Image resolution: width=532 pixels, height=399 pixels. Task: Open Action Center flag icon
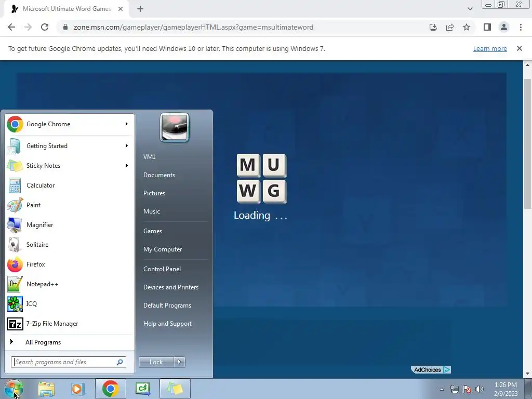pos(467,389)
